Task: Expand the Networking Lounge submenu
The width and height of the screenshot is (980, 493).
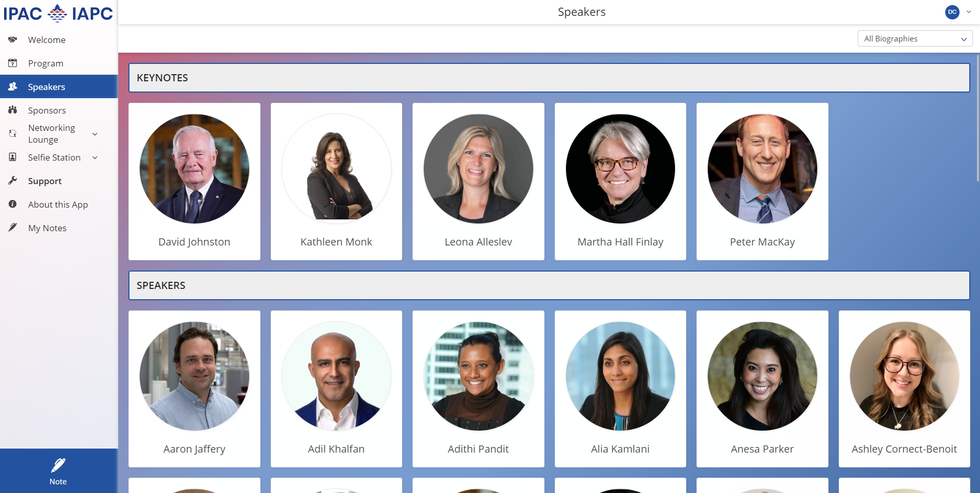Action: pos(95,134)
